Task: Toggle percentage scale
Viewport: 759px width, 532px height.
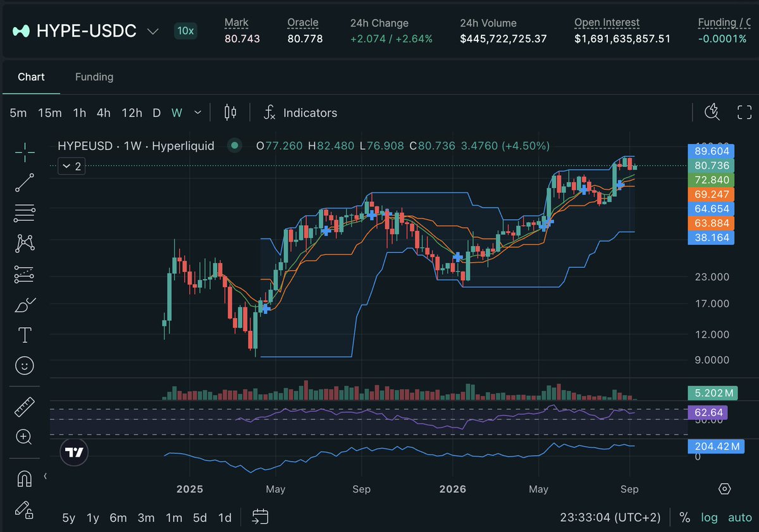Action: tap(685, 517)
